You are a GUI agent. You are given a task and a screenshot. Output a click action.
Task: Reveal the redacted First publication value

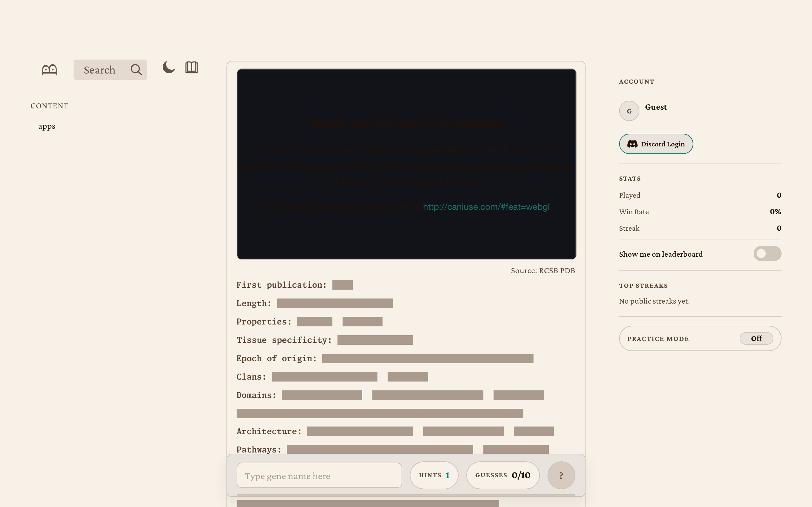(x=342, y=285)
